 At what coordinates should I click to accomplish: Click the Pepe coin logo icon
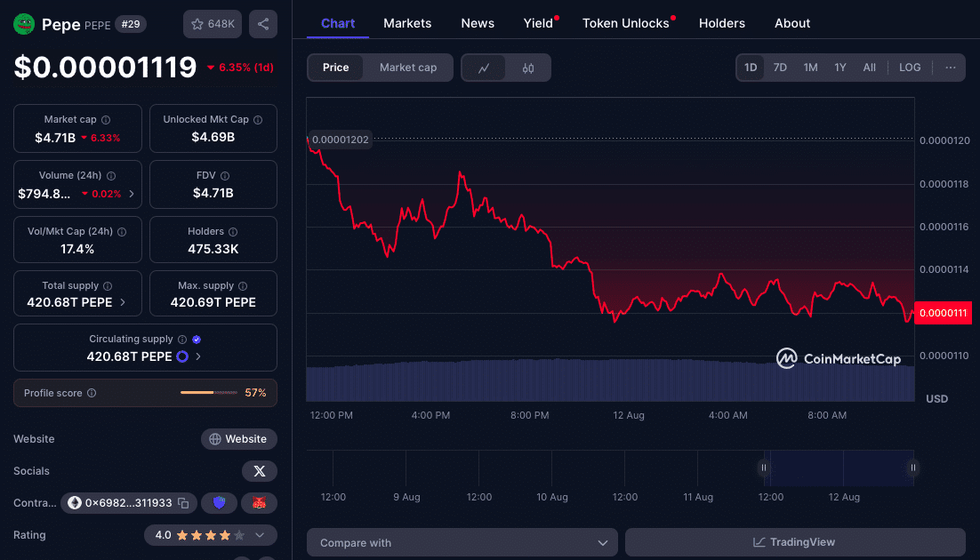[24, 24]
